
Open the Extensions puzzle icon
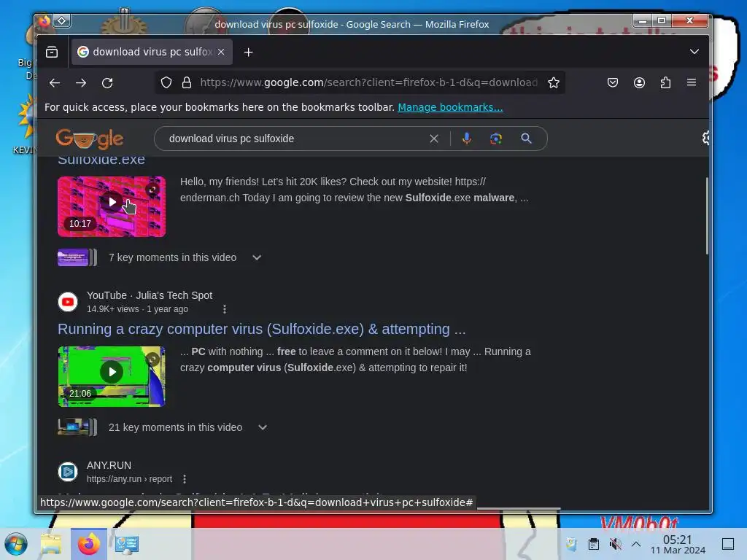coord(665,83)
